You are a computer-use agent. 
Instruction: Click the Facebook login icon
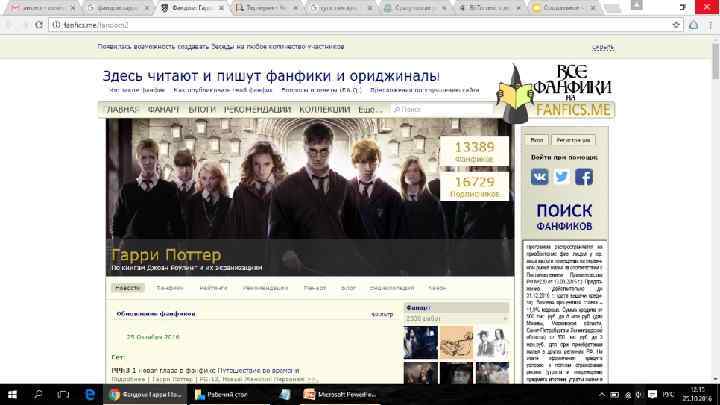[584, 177]
